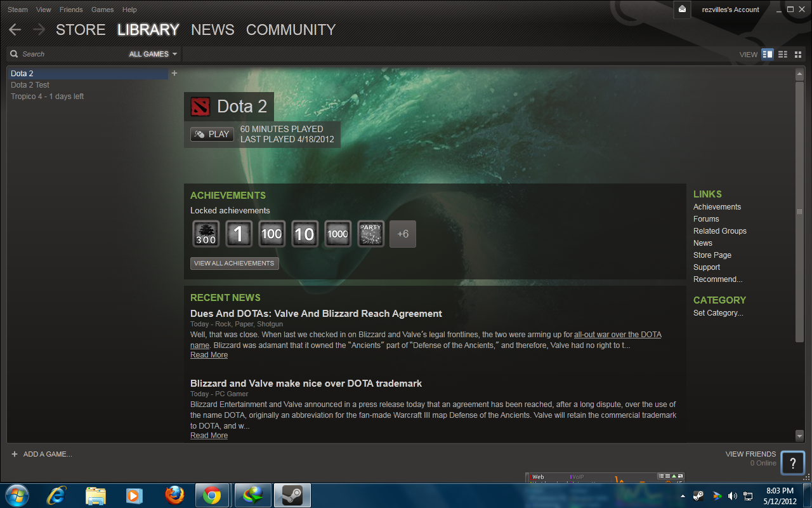
Task: Open the Support link
Action: click(707, 267)
